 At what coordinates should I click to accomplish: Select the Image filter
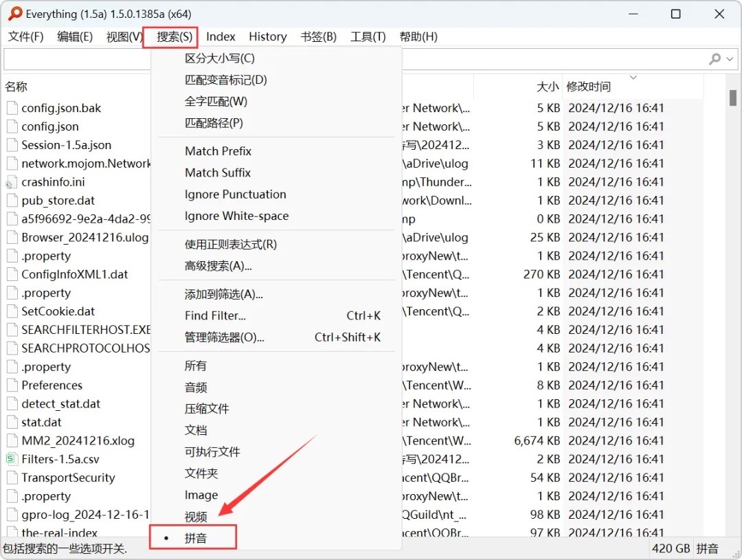pyautogui.click(x=277, y=495)
